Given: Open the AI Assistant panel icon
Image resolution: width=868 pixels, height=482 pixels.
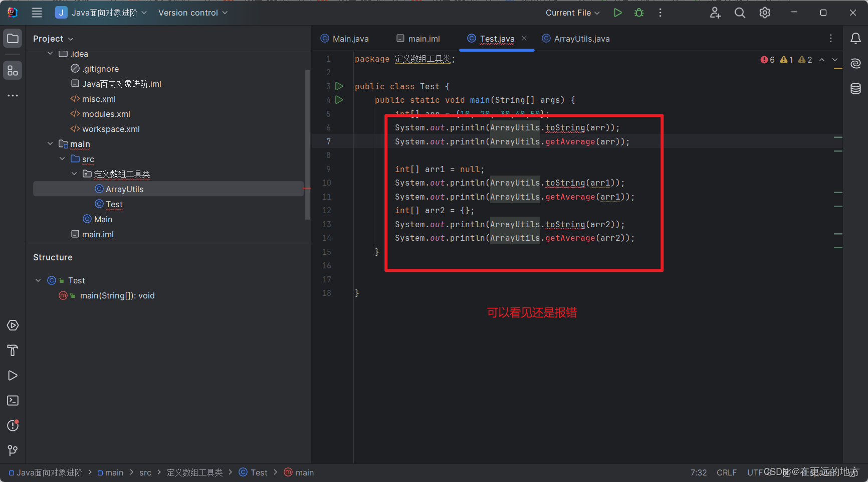Looking at the screenshot, I should coord(855,63).
